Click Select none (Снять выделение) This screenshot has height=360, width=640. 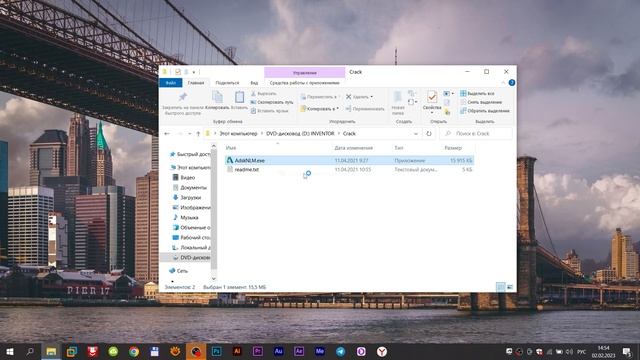click(x=481, y=102)
